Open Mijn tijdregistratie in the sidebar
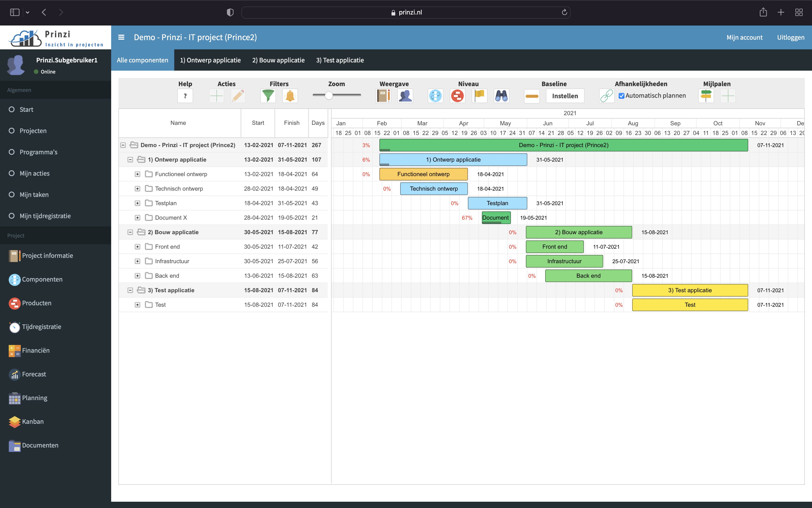This screenshot has height=508, width=812. click(x=55, y=216)
